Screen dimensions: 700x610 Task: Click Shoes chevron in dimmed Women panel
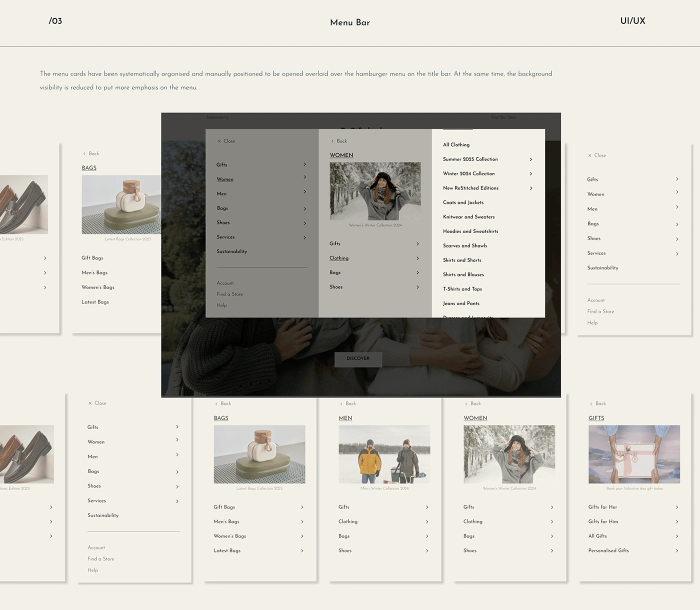click(418, 287)
